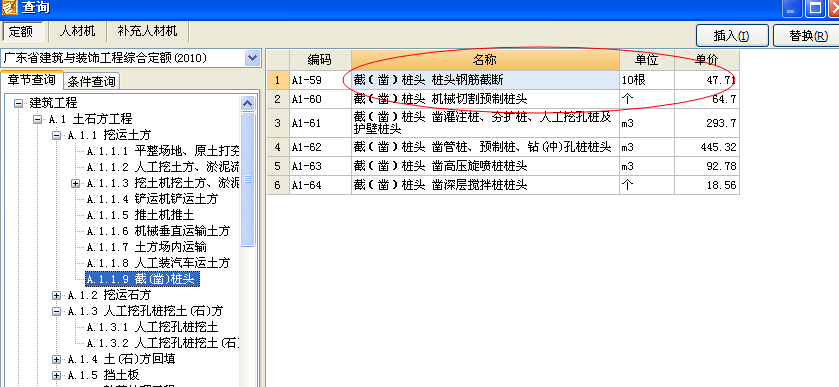
Task: Select tree item A.1.1.1 平整场地
Action: pyautogui.click(x=163, y=151)
